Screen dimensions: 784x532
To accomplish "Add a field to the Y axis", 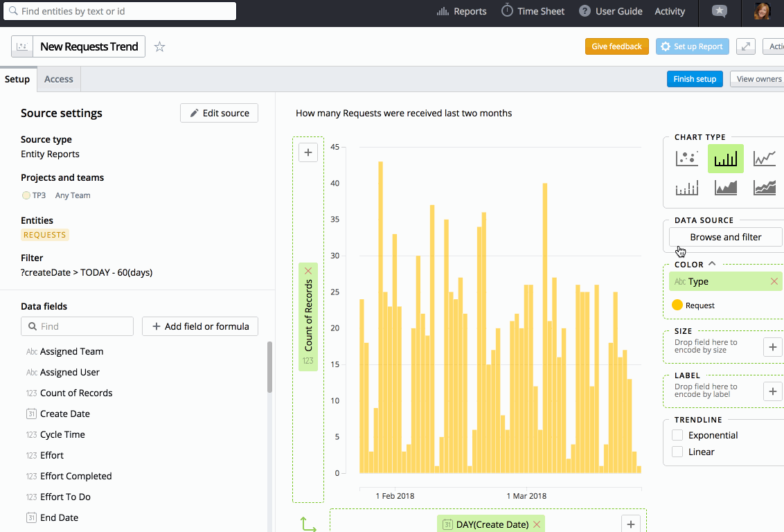I will [308, 152].
